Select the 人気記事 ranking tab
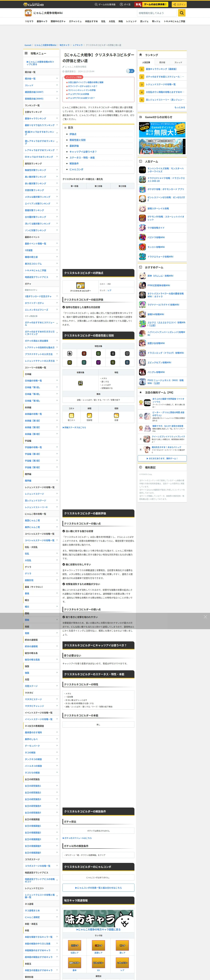210x980 pixels. 146,62
